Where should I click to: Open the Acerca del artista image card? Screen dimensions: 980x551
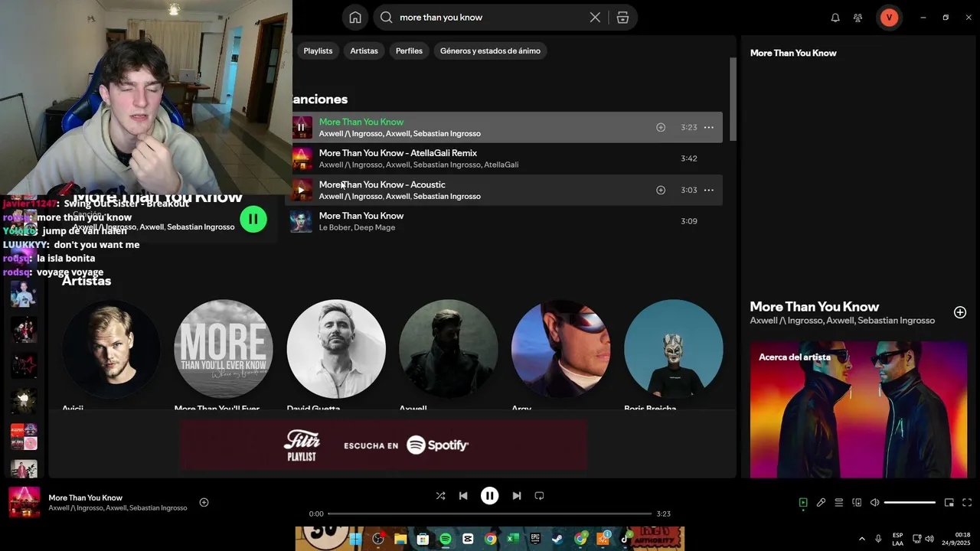pos(858,409)
